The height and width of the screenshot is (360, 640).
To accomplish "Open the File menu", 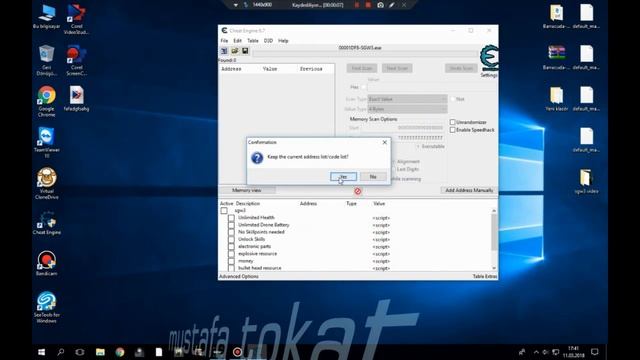I will click(224, 41).
